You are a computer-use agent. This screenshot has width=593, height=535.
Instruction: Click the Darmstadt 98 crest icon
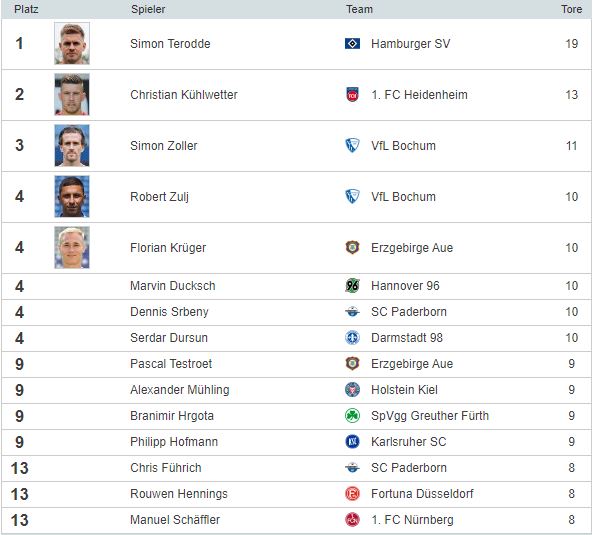coord(352,338)
